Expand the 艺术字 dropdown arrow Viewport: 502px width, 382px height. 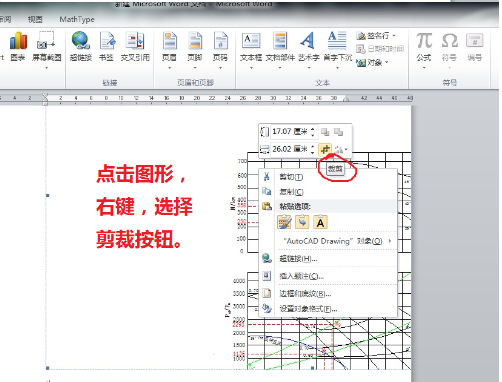309,68
